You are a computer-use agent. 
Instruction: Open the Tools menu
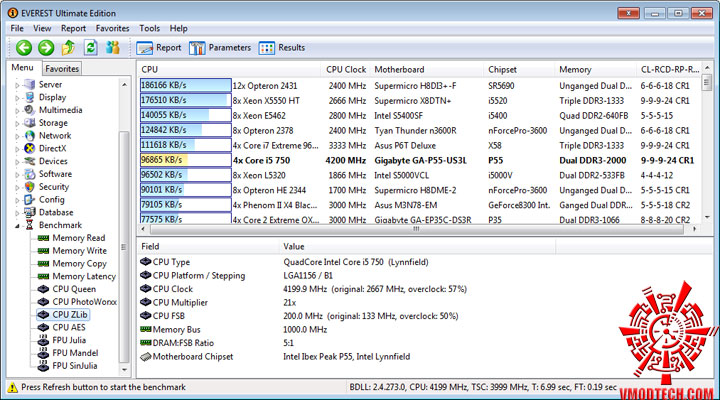149,28
